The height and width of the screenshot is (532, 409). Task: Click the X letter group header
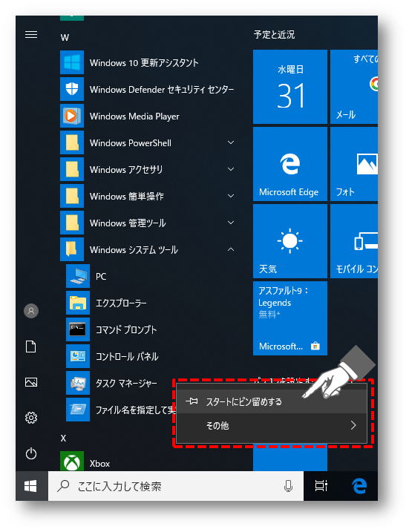(64, 438)
